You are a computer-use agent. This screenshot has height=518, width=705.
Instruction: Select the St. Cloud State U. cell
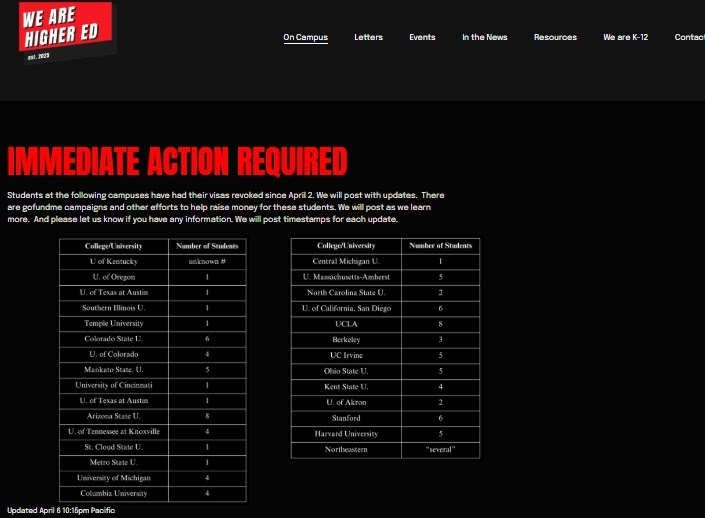coord(114,447)
